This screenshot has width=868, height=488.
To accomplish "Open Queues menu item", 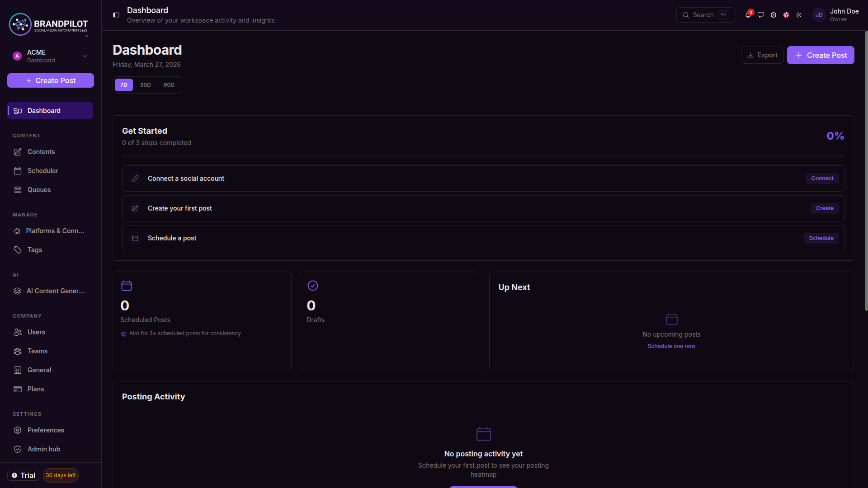I will click(x=39, y=190).
